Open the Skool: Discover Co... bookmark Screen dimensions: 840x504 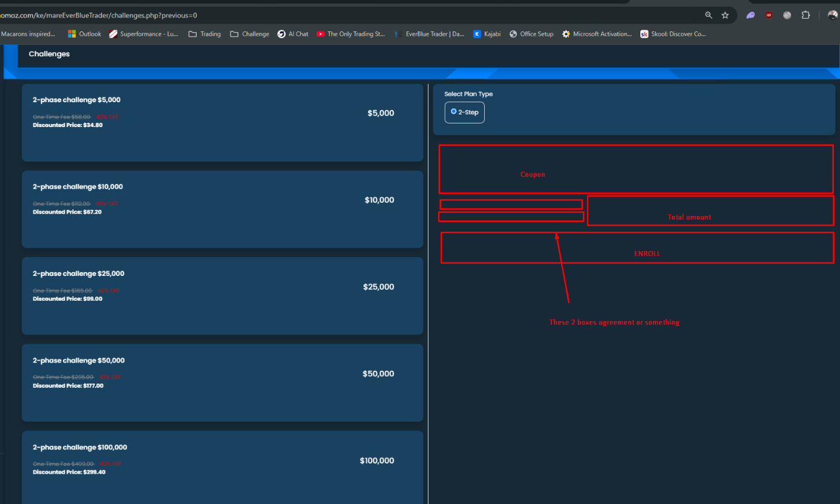[x=673, y=34]
